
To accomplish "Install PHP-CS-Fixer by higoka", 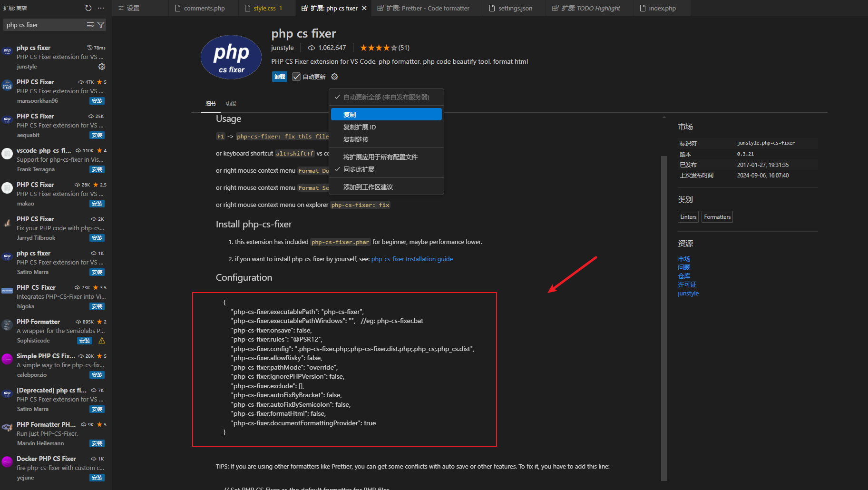I will point(97,306).
